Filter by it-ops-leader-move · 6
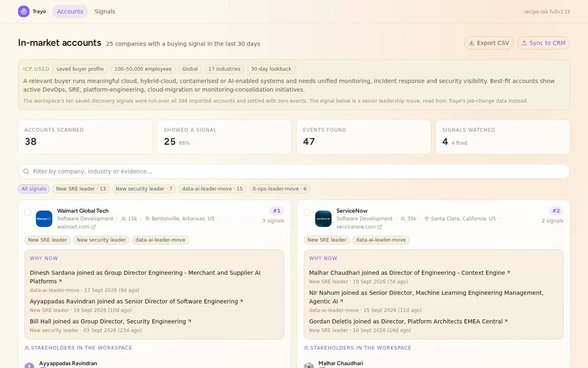The width and height of the screenshot is (588, 368). click(280, 189)
